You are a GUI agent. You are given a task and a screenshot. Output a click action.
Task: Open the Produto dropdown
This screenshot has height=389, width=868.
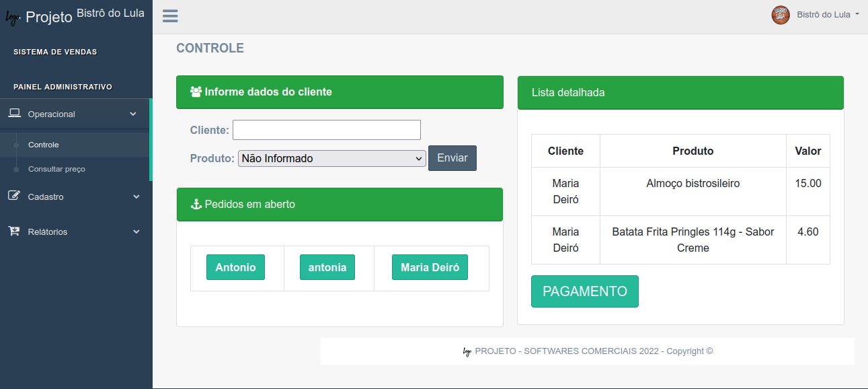[331, 158]
